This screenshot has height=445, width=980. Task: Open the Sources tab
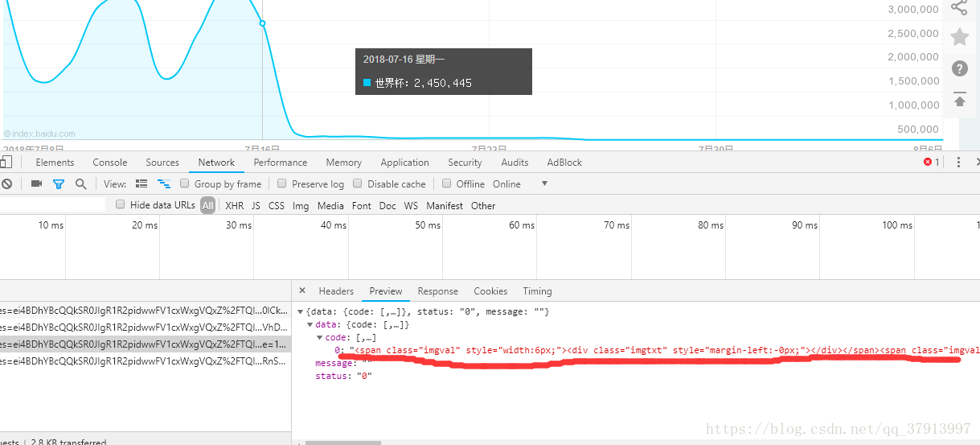pos(162,163)
